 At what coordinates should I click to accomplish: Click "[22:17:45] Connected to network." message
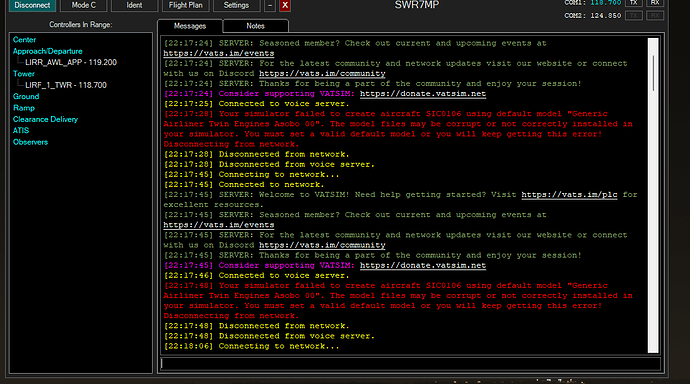(244, 185)
